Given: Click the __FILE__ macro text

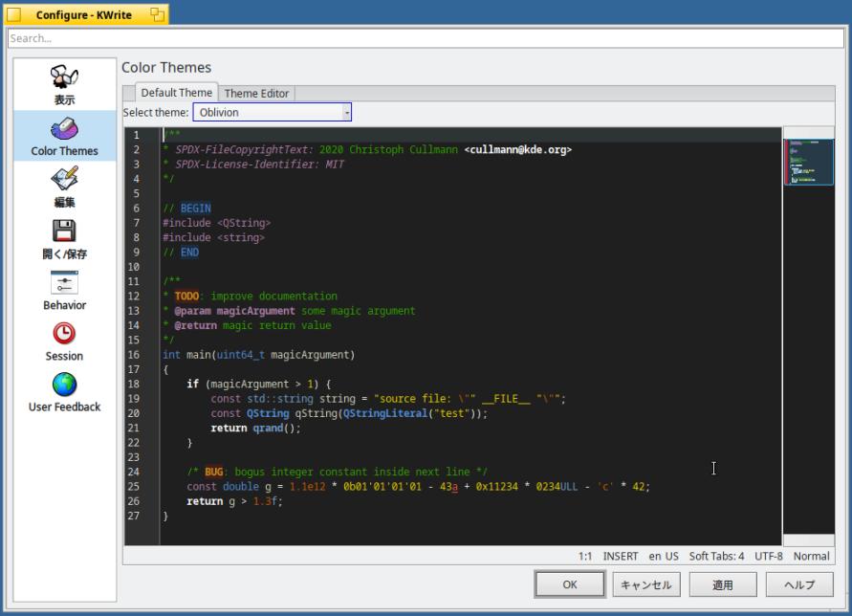Looking at the screenshot, I should [x=506, y=399].
